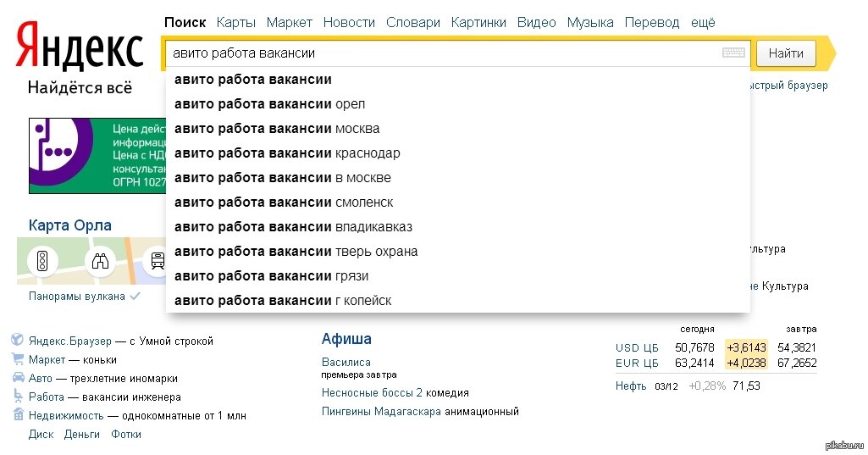This screenshot has height=455, width=868.
Task: Select suggestion авито работа вакансии грязи
Action: click(458, 276)
